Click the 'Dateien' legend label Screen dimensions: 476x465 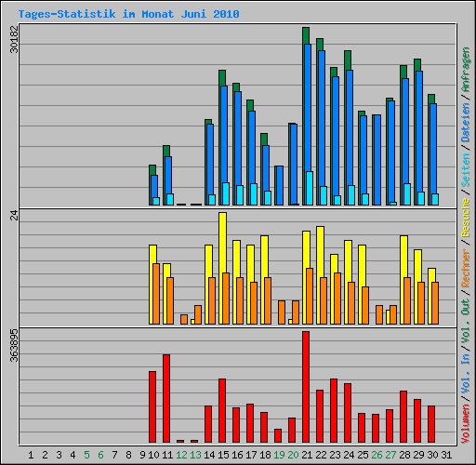[466, 123]
